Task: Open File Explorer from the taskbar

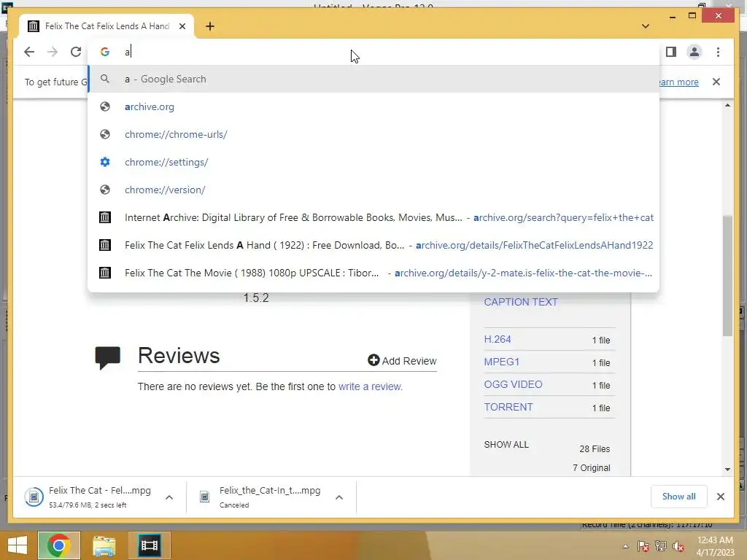Action: [x=104, y=545]
